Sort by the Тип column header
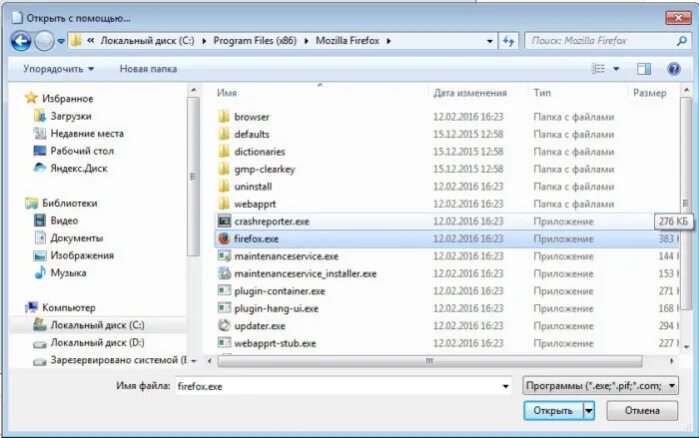 point(542,93)
